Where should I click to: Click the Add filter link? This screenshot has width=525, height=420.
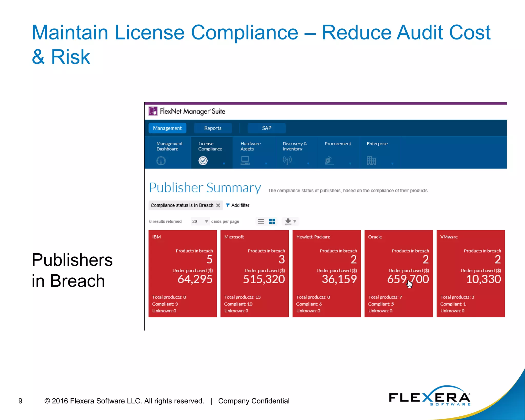pyautogui.click(x=240, y=205)
